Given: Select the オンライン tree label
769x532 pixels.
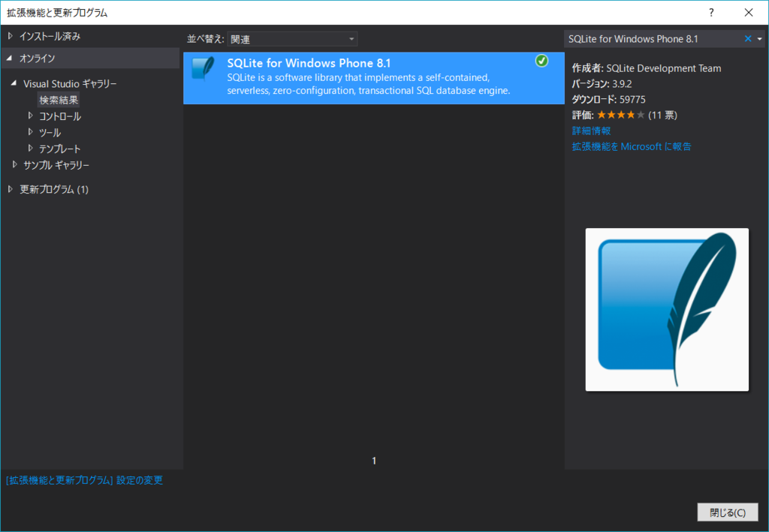Looking at the screenshot, I should (38, 59).
